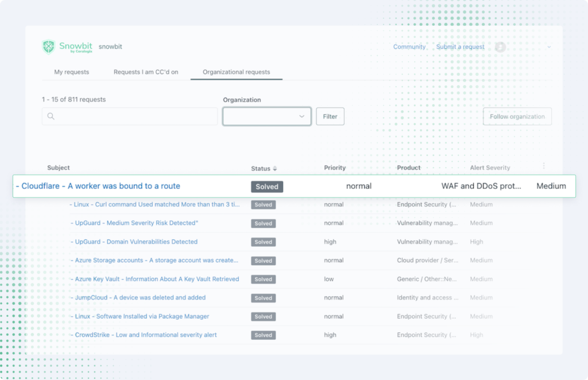Image resolution: width=588 pixels, height=380 pixels.
Task: Open the Community link
Action: tap(409, 47)
